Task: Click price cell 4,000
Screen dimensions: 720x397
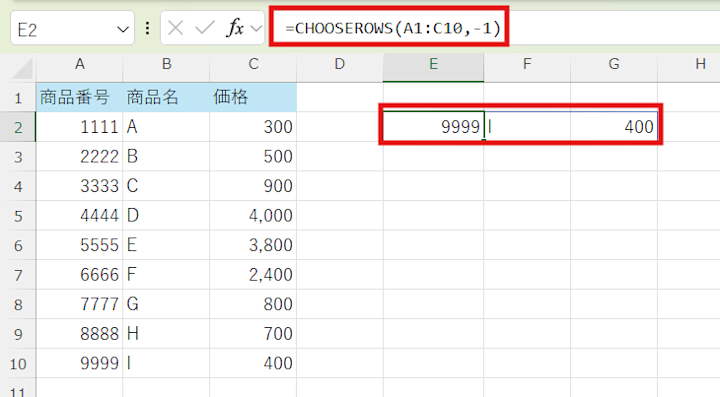Action: (x=253, y=216)
